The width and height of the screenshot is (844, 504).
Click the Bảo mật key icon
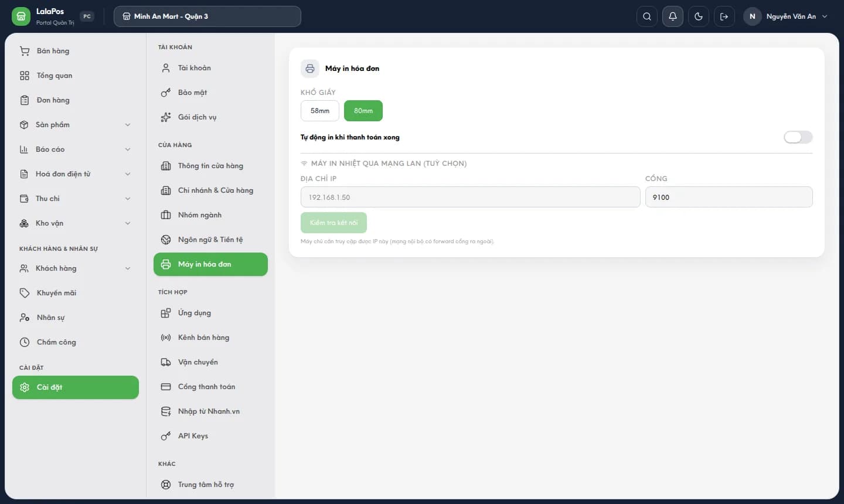[166, 93]
